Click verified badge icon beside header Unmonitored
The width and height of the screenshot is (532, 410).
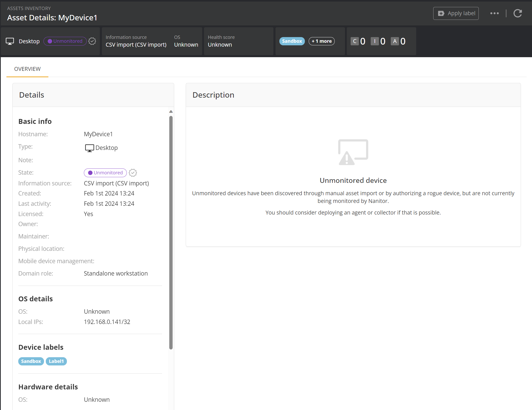click(x=92, y=41)
